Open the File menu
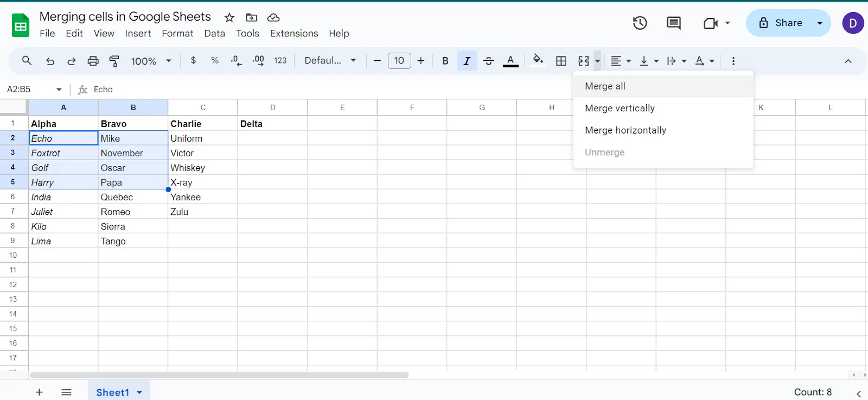868x400 pixels. click(x=47, y=34)
